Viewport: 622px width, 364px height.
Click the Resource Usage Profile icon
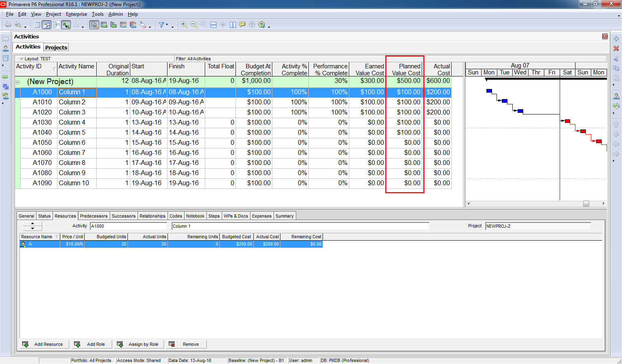(114, 25)
